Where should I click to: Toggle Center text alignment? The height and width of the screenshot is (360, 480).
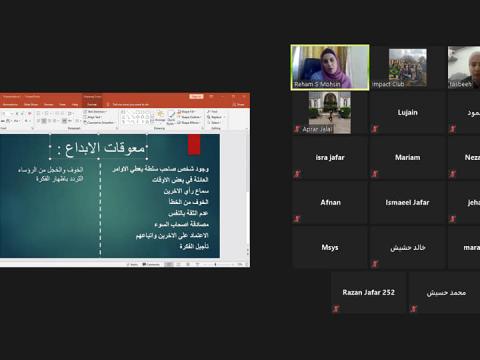[44, 121]
